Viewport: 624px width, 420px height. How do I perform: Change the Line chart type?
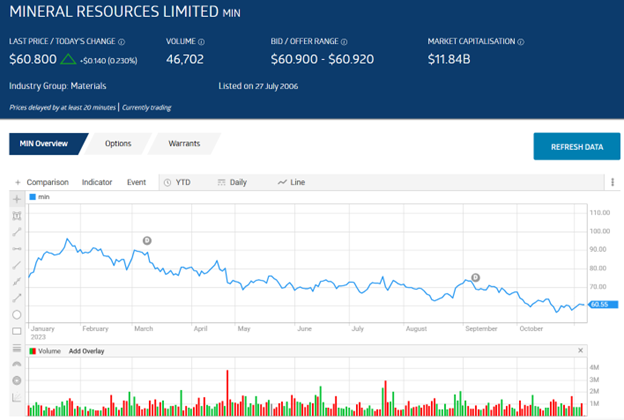click(x=291, y=182)
